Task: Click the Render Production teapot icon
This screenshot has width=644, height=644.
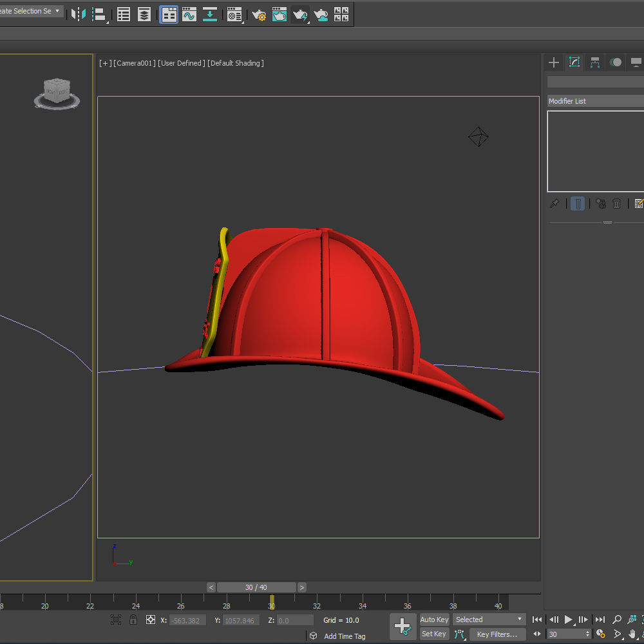Action: [300, 14]
